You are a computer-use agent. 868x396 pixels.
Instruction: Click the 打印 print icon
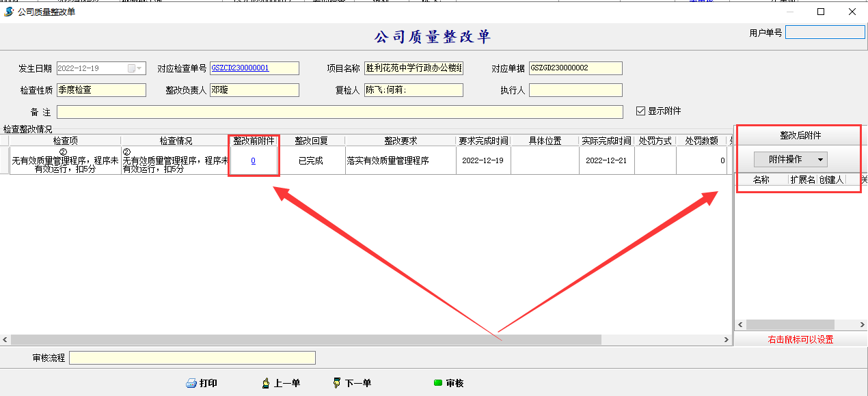click(191, 384)
